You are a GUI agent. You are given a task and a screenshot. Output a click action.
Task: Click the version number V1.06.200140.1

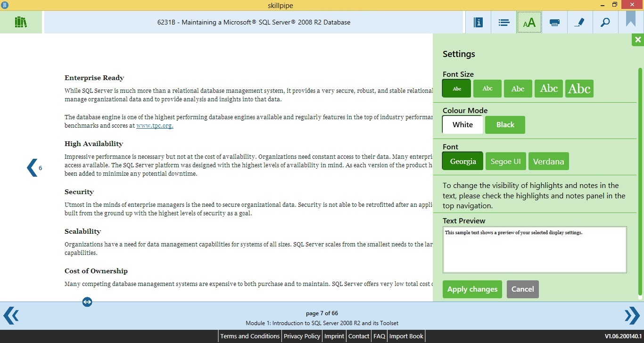623,336
